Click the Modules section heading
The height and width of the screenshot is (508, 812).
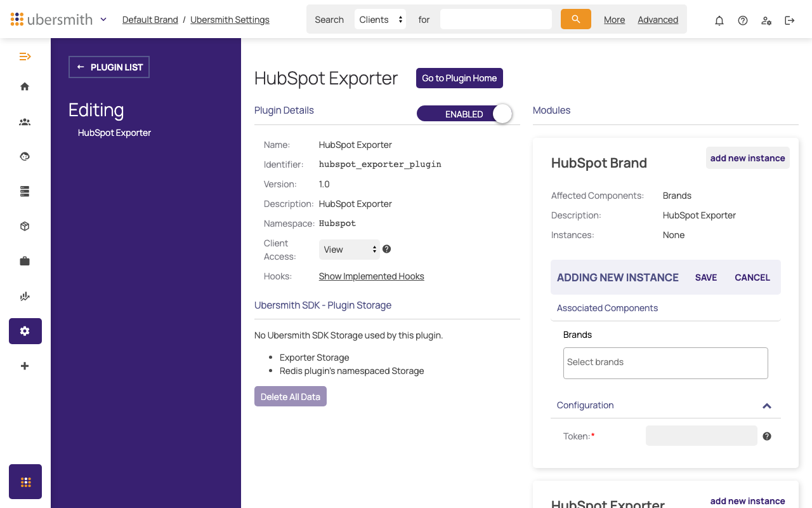click(x=551, y=110)
